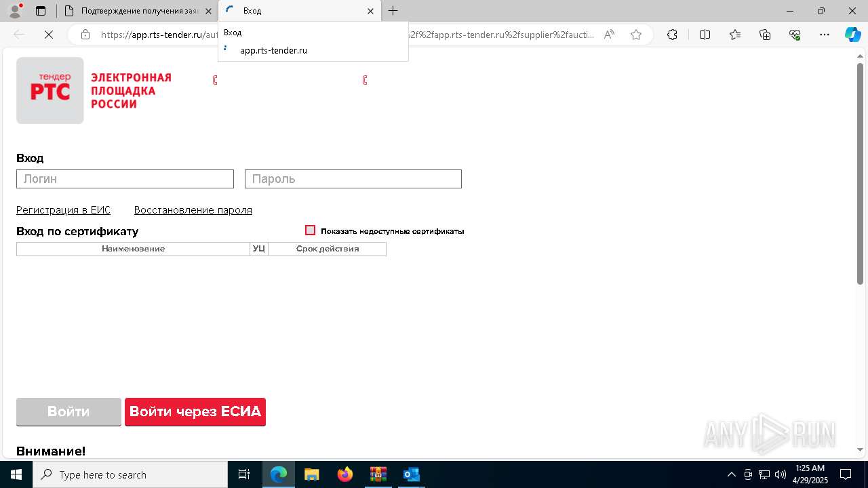The width and height of the screenshot is (868, 488).
Task: Close the Вход tab
Action: point(370,11)
